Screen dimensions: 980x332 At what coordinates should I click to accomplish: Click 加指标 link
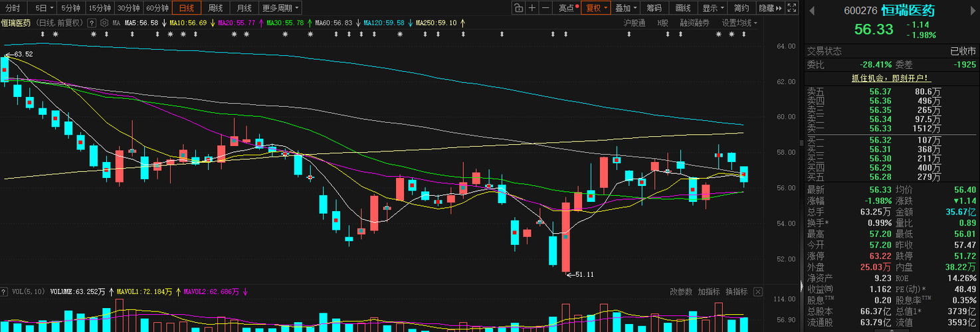(x=708, y=291)
